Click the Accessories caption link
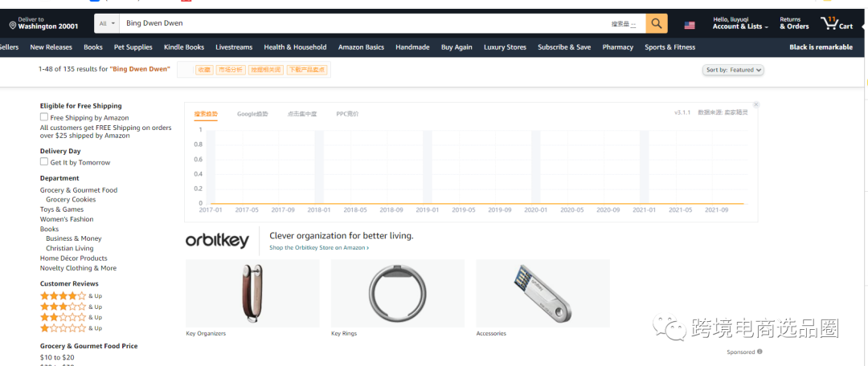868x366 pixels. [x=491, y=333]
